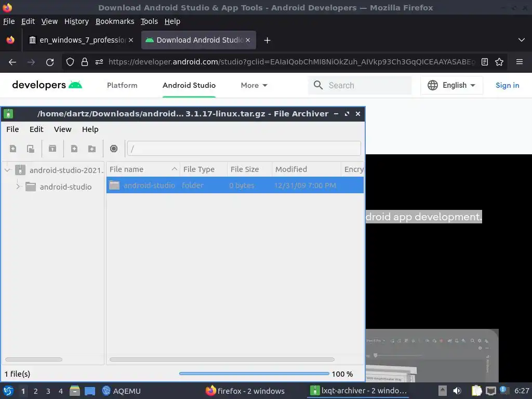The height and width of the screenshot is (399, 532).
Task: Open View menu in File Archiver
Action: [63, 129]
